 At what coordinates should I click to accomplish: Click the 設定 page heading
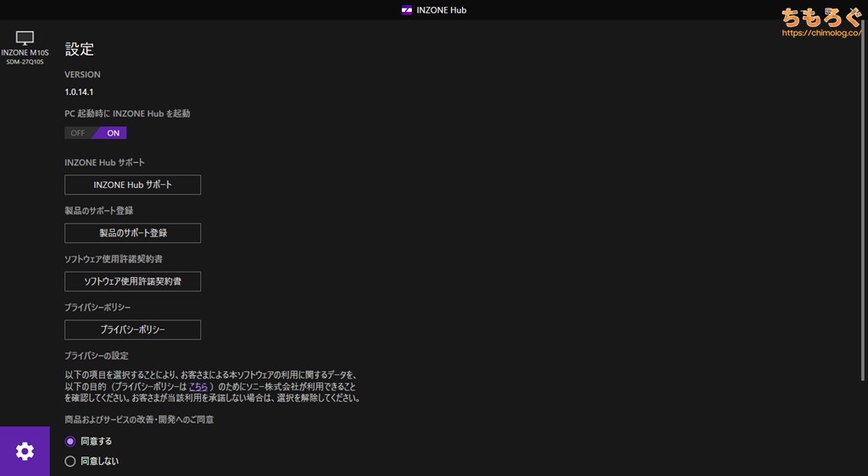click(79, 49)
